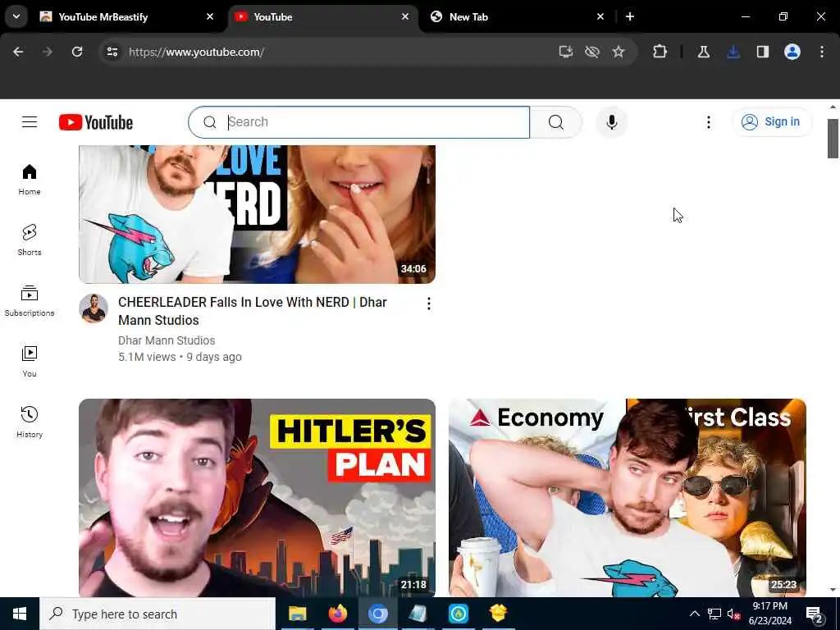Go to Home in sidebar
The height and width of the screenshot is (630, 840).
[30, 180]
